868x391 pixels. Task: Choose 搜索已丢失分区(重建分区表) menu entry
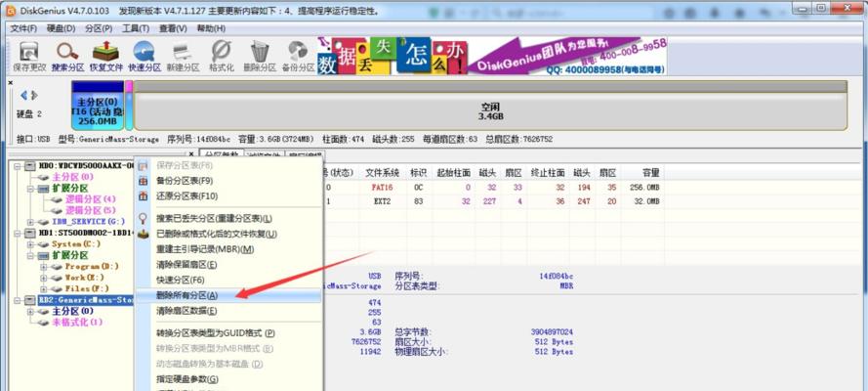228,218
